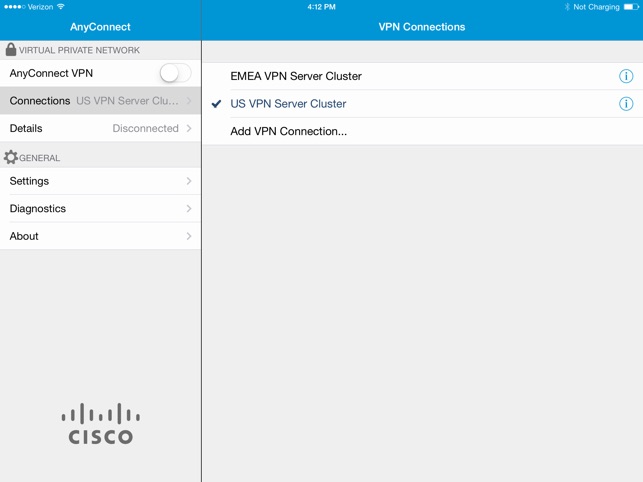Image resolution: width=643 pixels, height=482 pixels.
Task: Open info for US VPN Server Cluster
Action: 626,104
